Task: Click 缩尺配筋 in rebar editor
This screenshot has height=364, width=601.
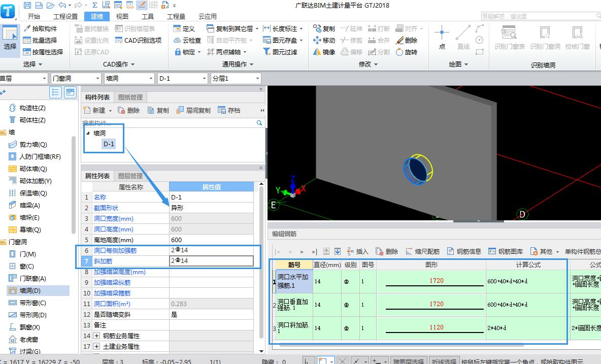Action: click(x=422, y=251)
